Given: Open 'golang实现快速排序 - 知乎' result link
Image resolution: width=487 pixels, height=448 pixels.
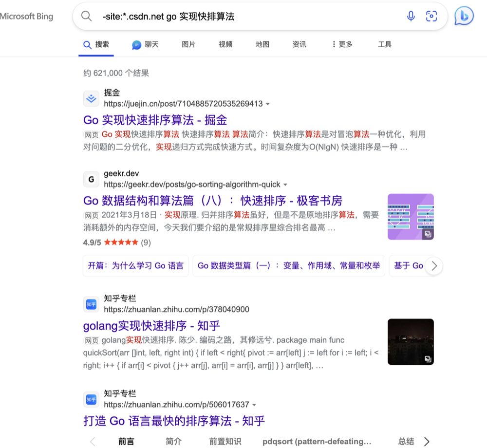Looking at the screenshot, I should tap(151, 325).
